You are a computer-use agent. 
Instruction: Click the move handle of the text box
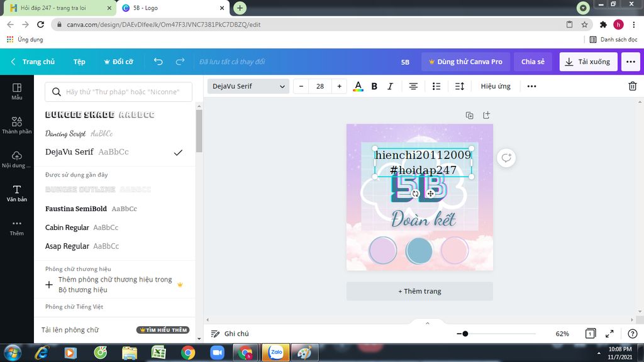tap(430, 194)
